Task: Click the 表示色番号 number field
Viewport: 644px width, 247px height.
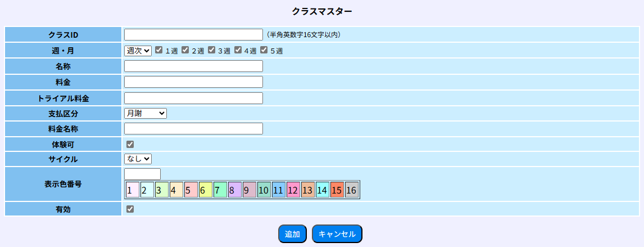Action: [142, 174]
